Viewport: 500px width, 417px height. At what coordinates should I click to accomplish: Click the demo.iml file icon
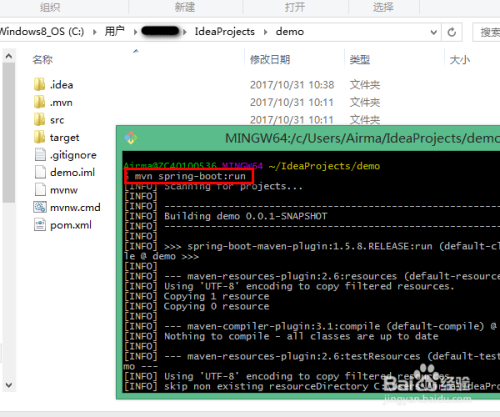(40, 172)
